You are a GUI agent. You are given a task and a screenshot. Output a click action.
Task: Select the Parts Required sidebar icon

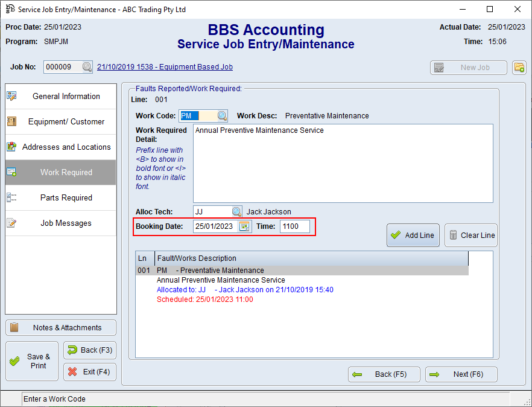point(11,197)
